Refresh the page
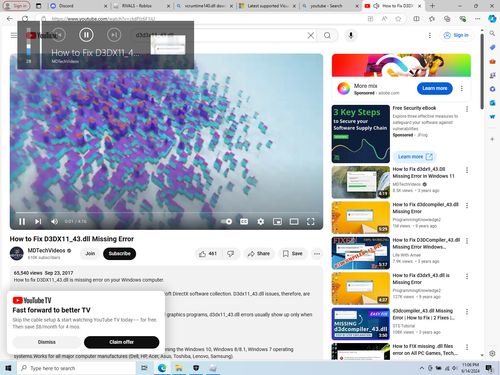This screenshot has height=375, width=500. tap(25, 19)
